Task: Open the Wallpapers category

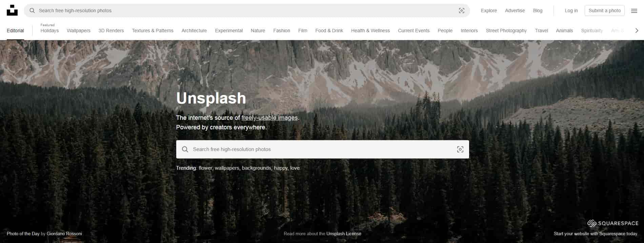Action: pos(79,31)
